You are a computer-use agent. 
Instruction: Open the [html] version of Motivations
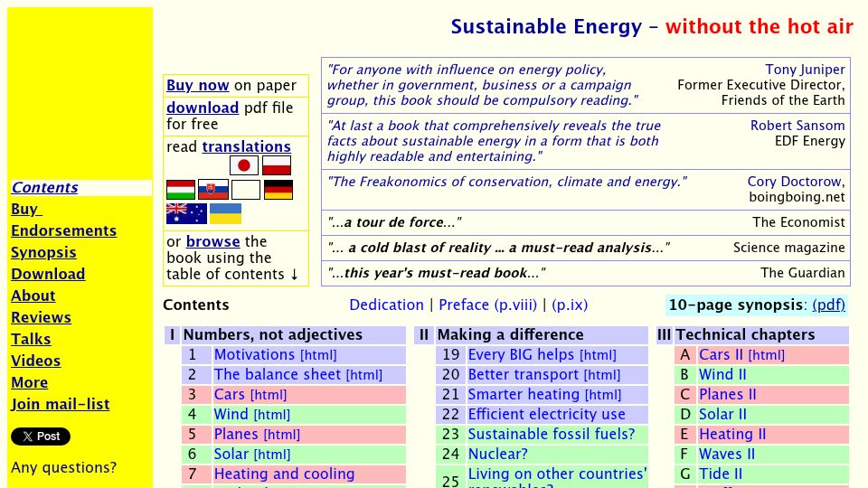(318, 355)
